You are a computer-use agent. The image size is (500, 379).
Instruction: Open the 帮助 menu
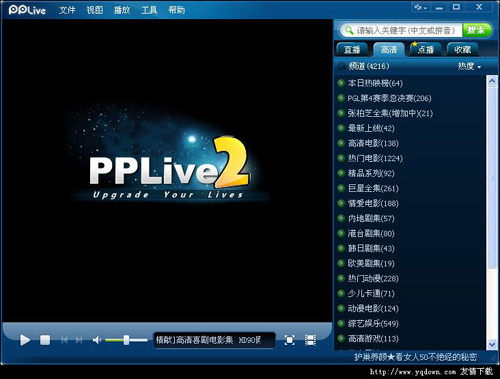[177, 10]
